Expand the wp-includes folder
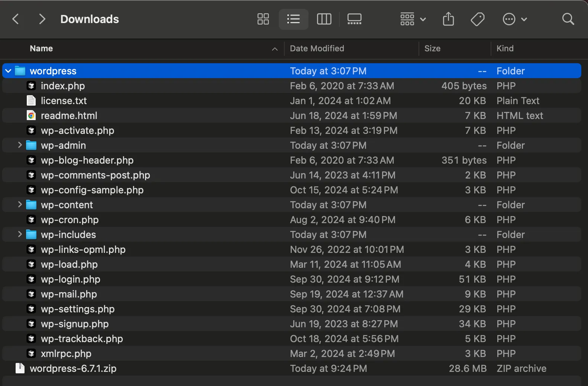588x386 pixels. coord(20,234)
